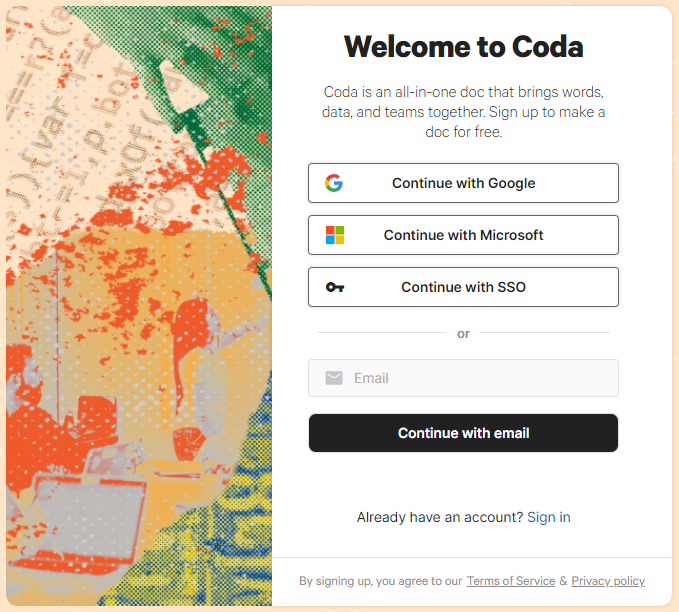Viewport: 679px width, 612px height.
Task: Click the "or" divider text
Action: tap(463, 333)
